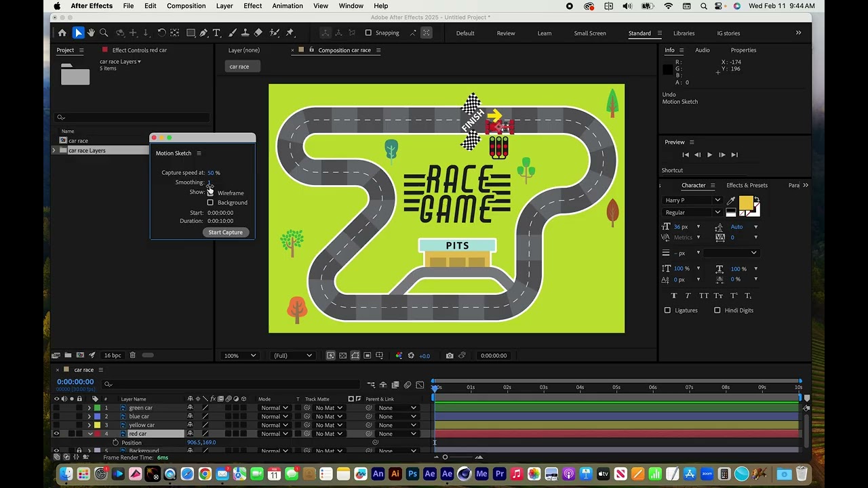The width and height of the screenshot is (868, 488).
Task: Check the Background option in Motion Sketch
Action: coord(210,203)
